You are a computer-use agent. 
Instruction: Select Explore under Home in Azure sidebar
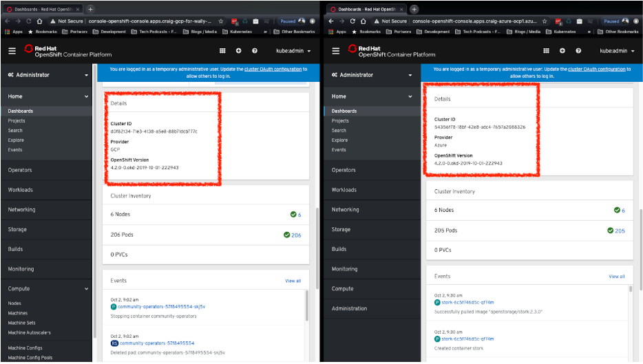(339, 140)
